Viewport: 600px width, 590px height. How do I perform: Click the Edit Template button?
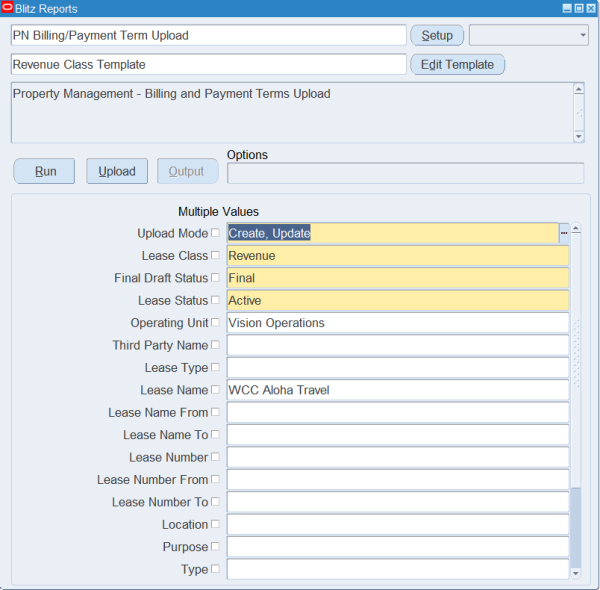coord(457,64)
